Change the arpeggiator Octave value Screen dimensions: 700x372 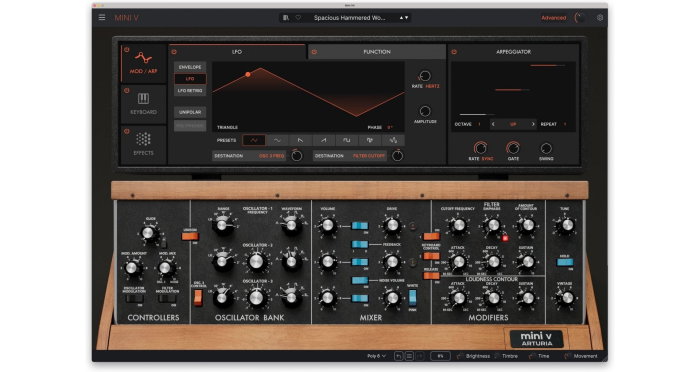[x=479, y=124]
